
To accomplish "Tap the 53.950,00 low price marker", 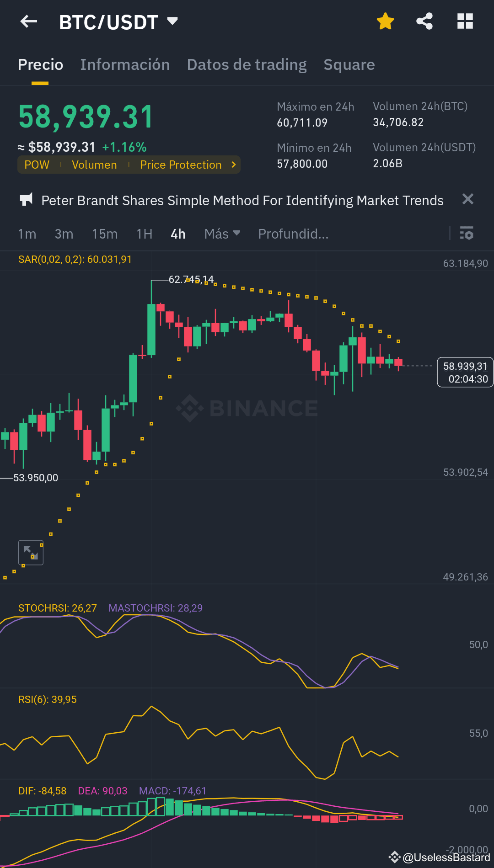I will [x=36, y=478].
